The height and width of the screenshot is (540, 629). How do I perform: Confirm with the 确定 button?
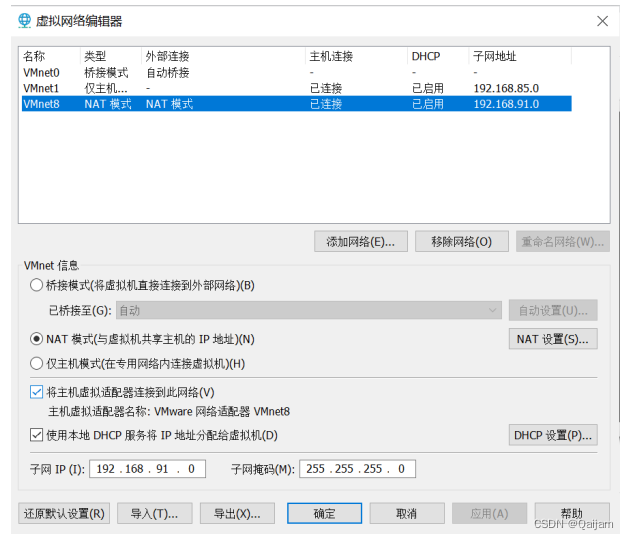click(324, 514)
